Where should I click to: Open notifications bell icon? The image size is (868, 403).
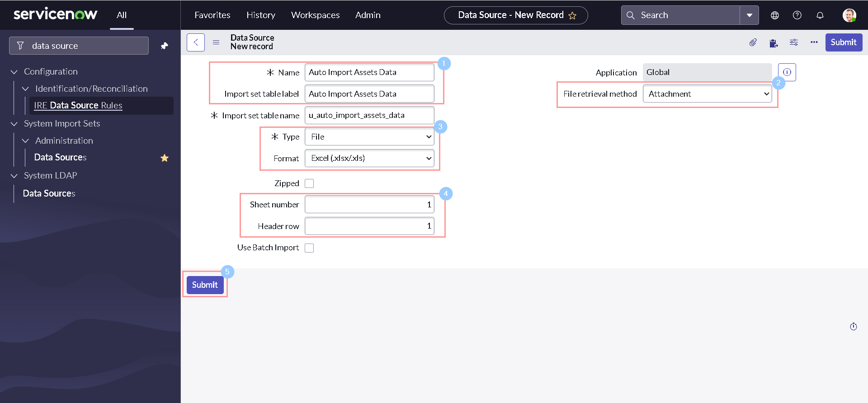pos(820,15)
